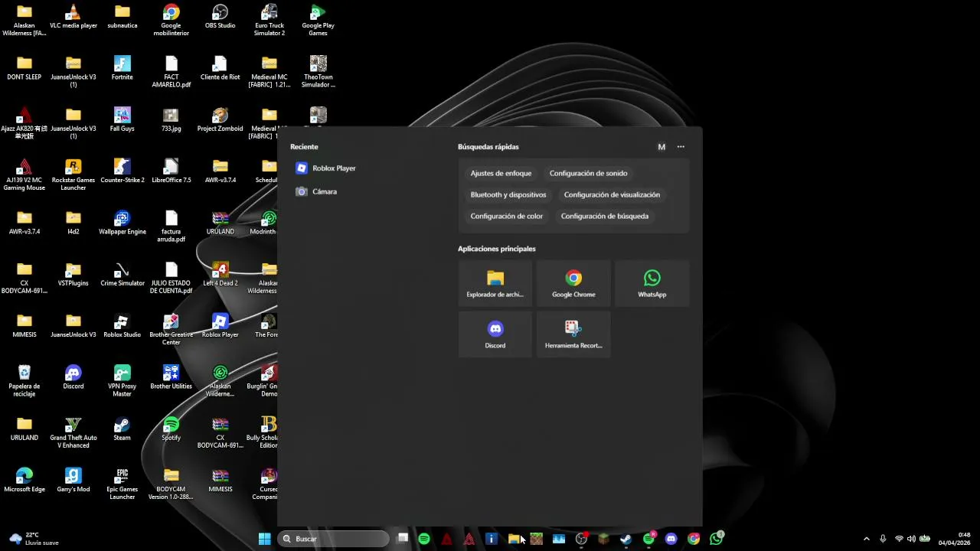Launch Explorador de archivos tile in Aplicaciones principales
980x551 pixels.
(495, 284)
